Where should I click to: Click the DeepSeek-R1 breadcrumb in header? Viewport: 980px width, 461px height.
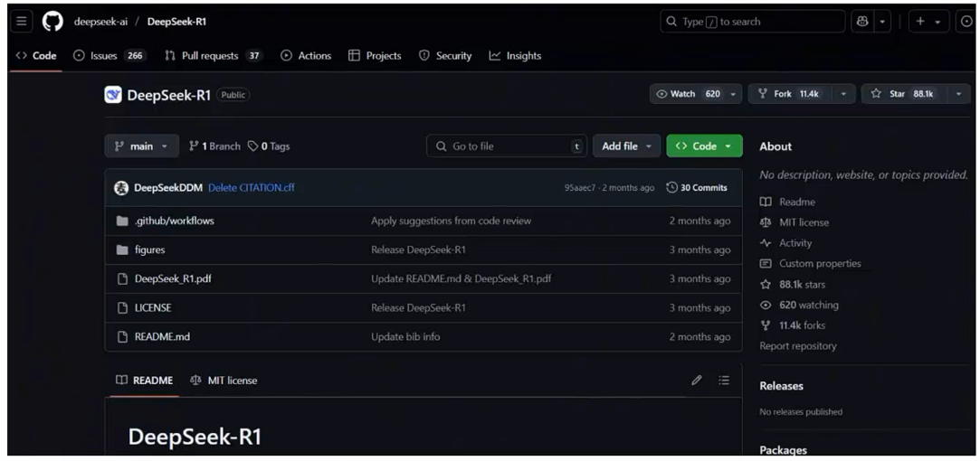click(x=176, y=22)
